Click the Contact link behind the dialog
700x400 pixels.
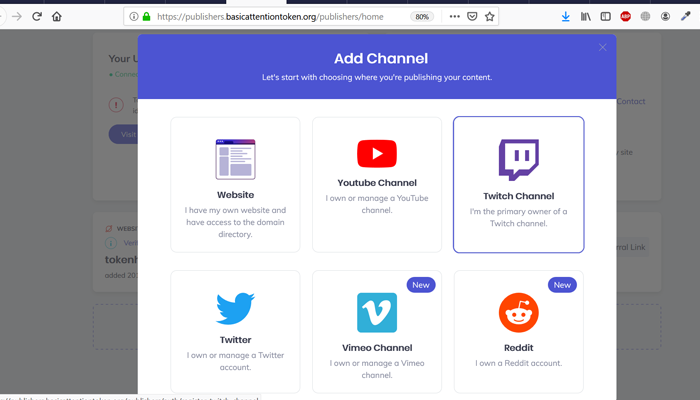point(631,101)
